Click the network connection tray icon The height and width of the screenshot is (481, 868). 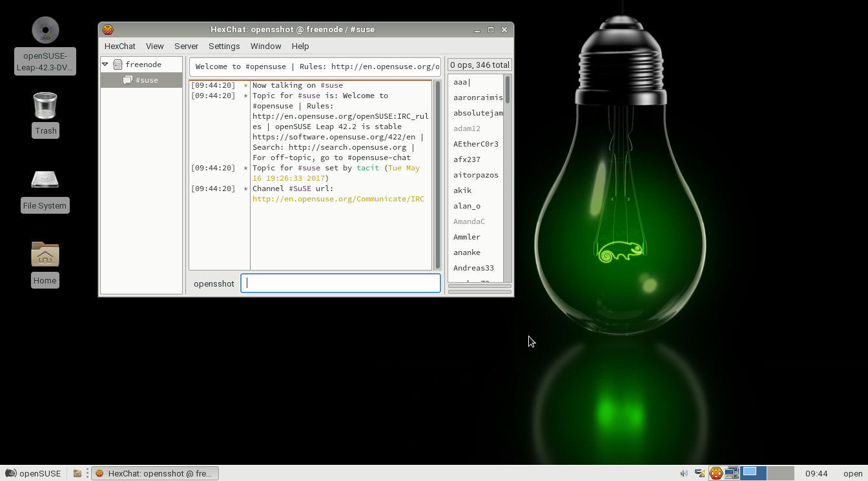(731, 473)
